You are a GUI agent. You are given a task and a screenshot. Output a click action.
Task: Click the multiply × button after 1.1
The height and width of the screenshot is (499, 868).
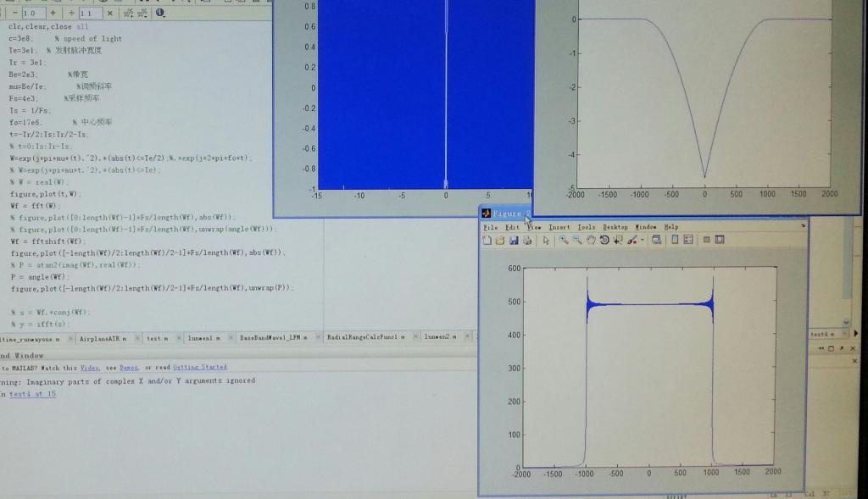(x=109, y=13)
